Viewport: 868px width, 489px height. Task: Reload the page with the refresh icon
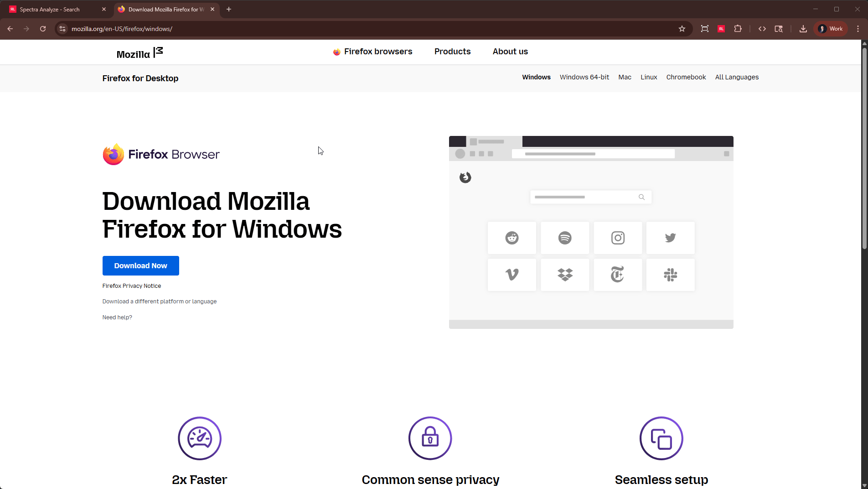43,29
